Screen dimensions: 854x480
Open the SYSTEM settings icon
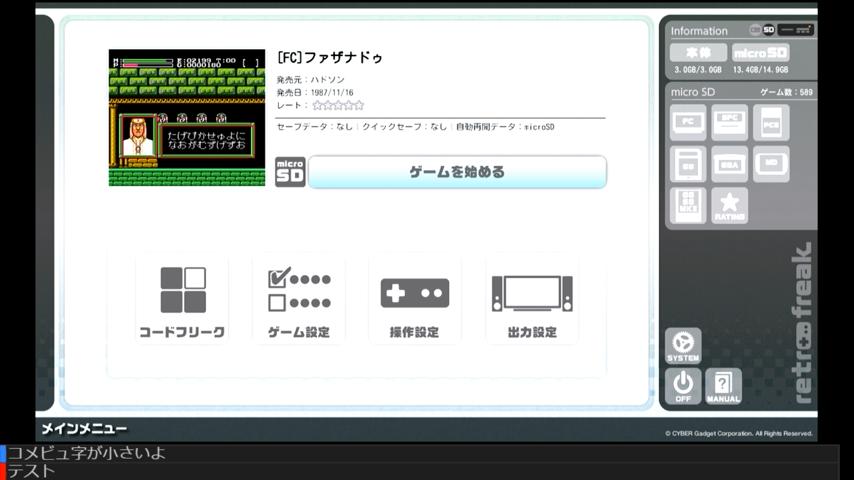(683, 346)
